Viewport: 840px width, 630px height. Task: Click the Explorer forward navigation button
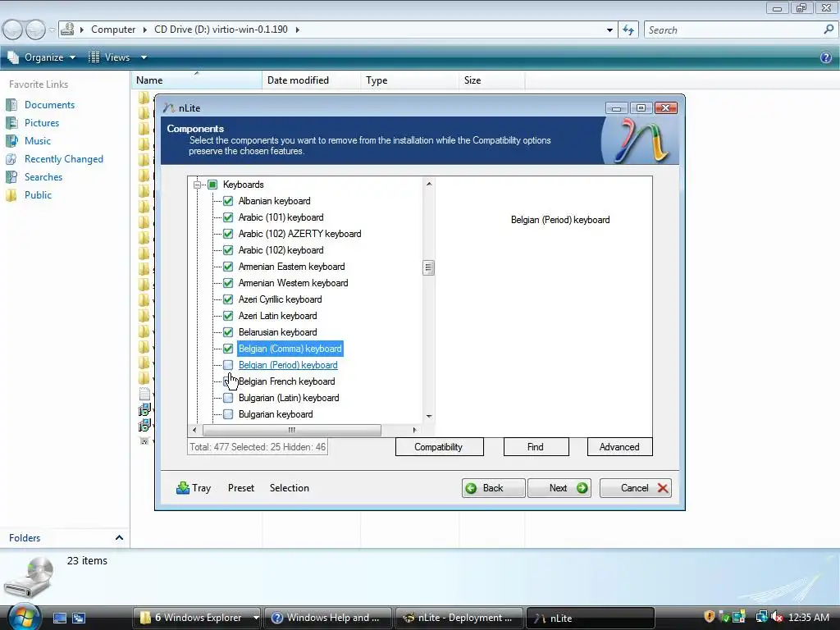[36, 30]
